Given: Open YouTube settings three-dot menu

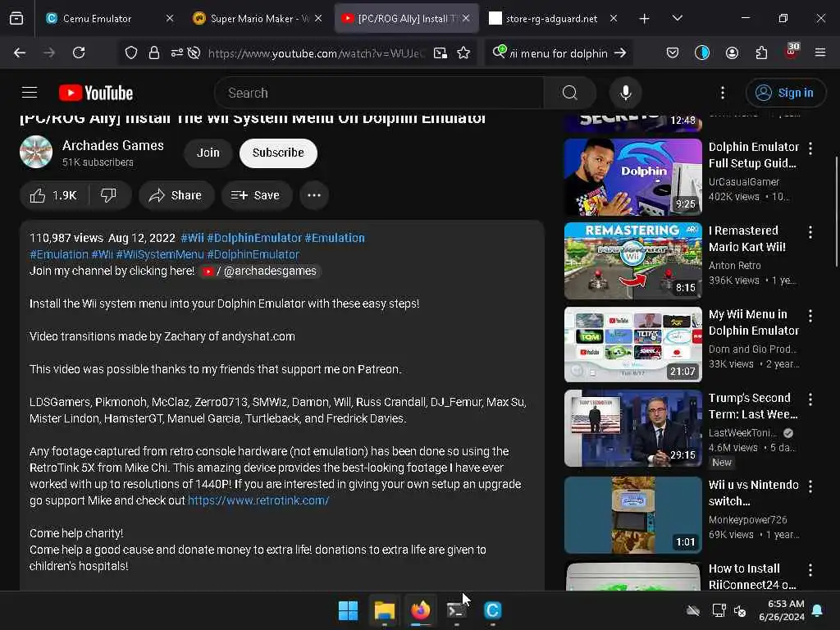Looking at the screenshot, I should coord(723,93).
